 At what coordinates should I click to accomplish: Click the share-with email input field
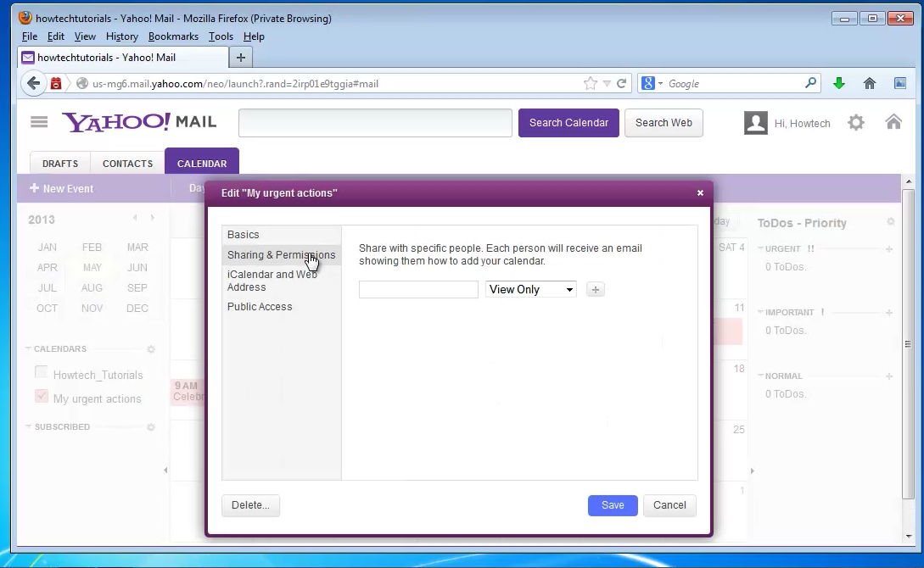point(418,290)
